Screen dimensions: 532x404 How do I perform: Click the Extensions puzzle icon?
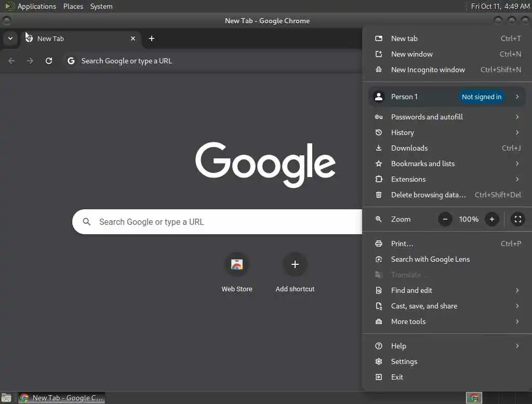(x=379, y=179)
